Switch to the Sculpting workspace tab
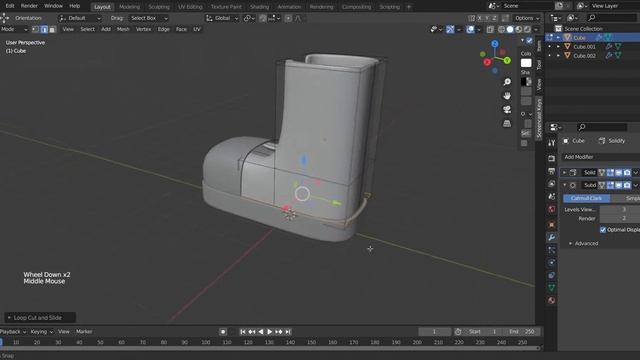640x360 pixels. tap(159, 7)
